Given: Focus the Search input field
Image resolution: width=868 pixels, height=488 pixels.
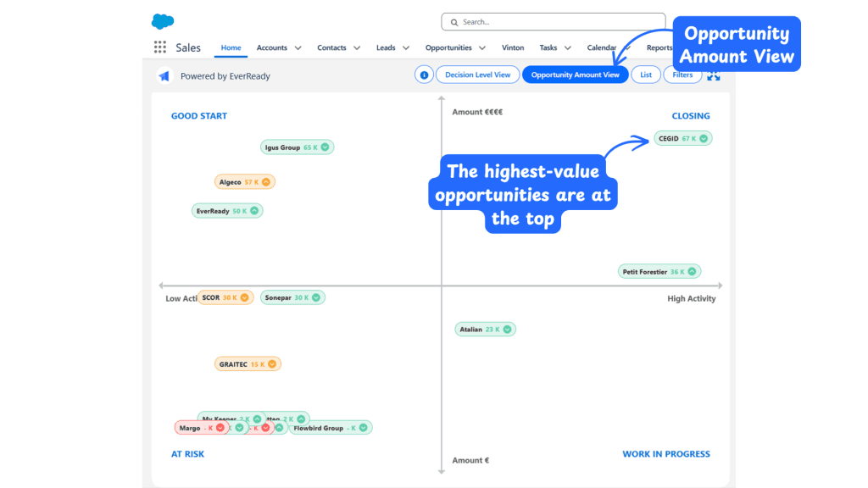Looking at the screenshot, I should (554, 22).
